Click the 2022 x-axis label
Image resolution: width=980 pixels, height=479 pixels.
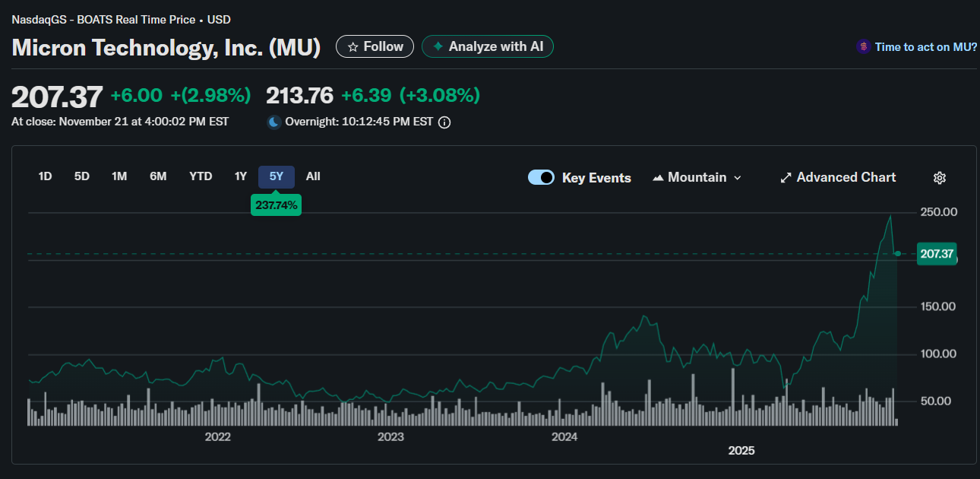point(217,436)
